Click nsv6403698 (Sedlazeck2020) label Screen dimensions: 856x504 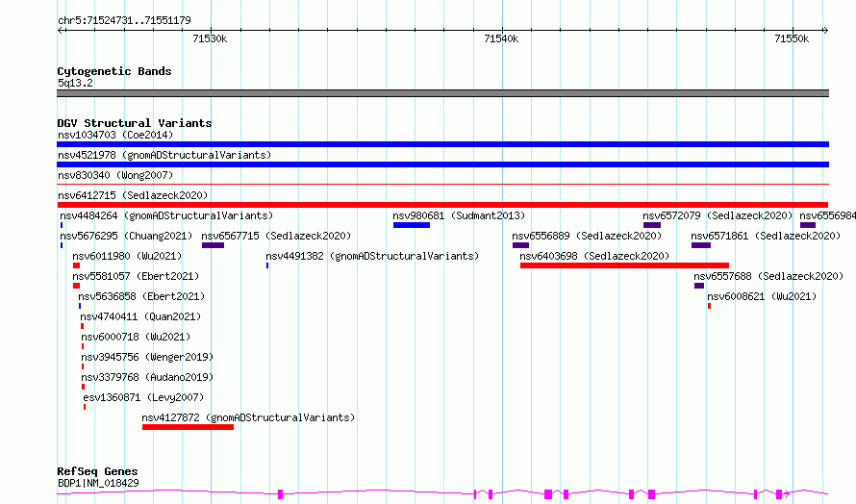(594, 256)
